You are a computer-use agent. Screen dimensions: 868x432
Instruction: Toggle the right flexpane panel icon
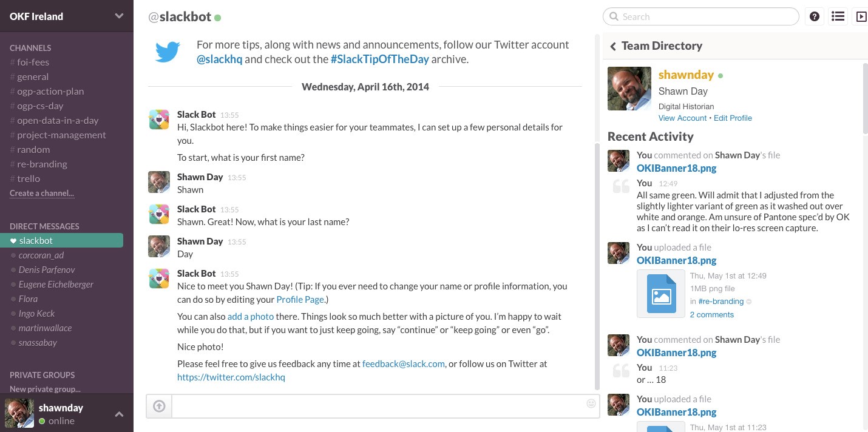(x=861, y=16)
